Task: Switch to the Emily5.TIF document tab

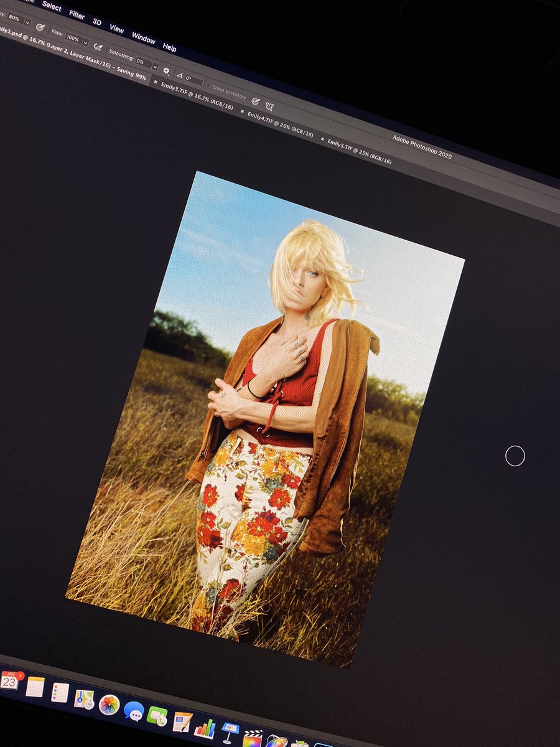Action: 360,151
